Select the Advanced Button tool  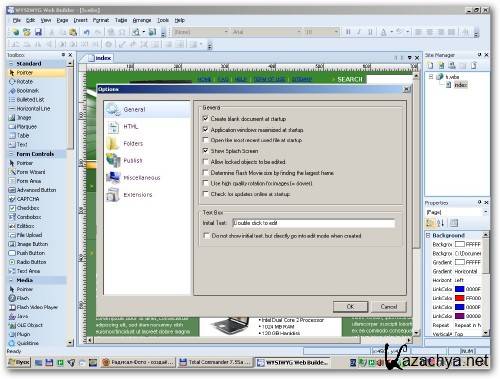pyautogui.click(x=36, y=190)
